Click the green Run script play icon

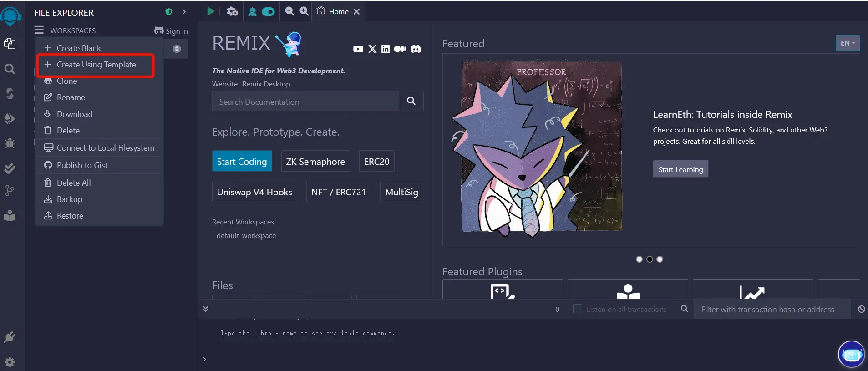pos(210,11)
